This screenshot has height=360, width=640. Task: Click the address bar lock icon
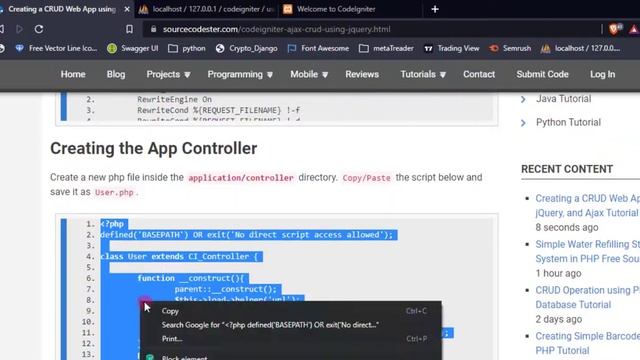point(153,29)
